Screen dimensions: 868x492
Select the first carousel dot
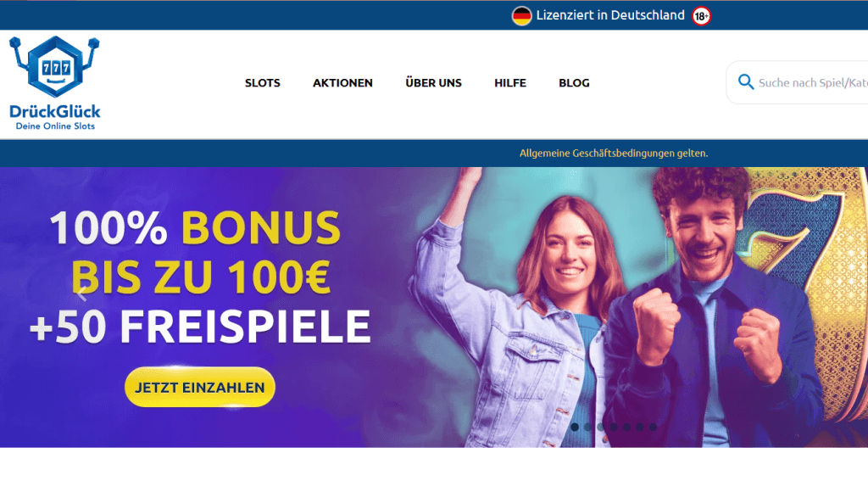click(x=575, y=428)
